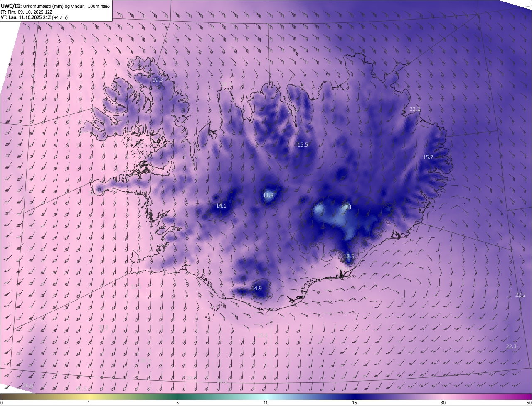
Task: Click the 23.2 value label on the northeast coast
Action: point(415,109)
